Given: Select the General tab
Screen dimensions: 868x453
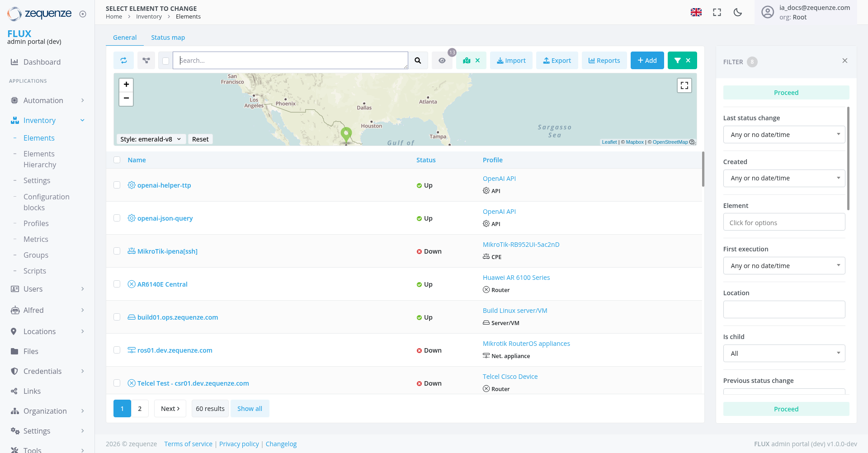Looking at the screenshot, I should click(x=125, y=38).
